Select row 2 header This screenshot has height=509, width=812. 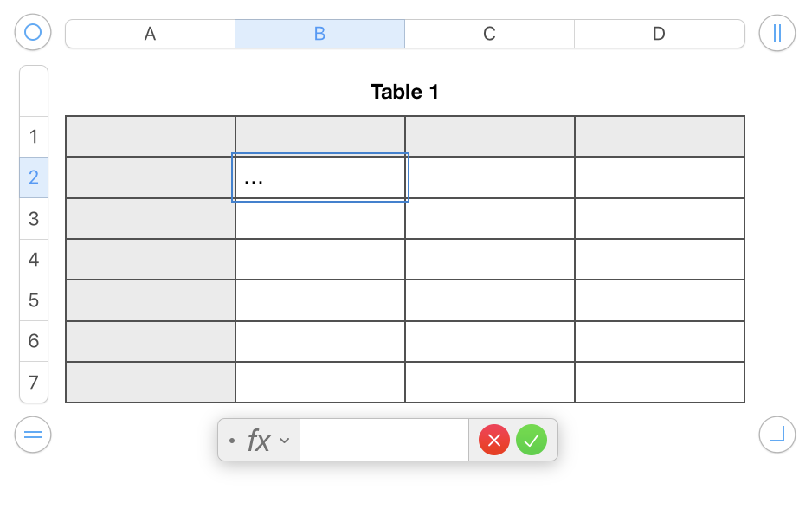[x=34, y=177]
